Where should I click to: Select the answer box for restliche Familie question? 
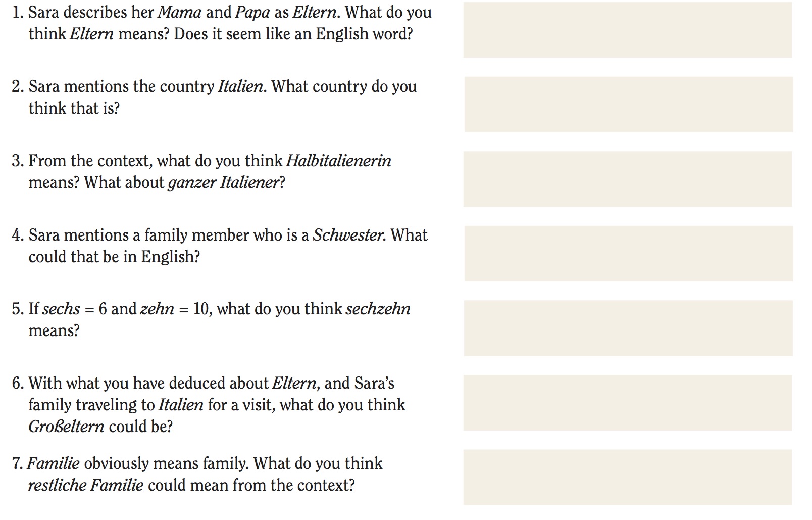[628, 477]
